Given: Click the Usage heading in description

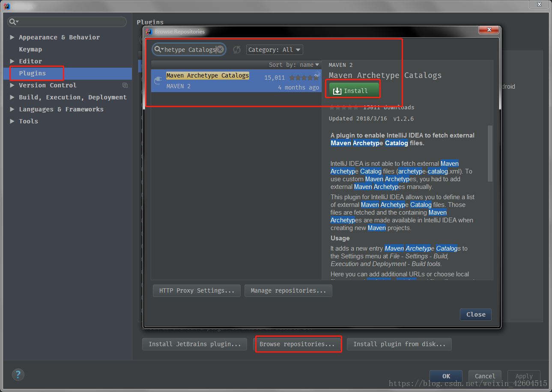Looking at the screenshot, I should (340, 238).
